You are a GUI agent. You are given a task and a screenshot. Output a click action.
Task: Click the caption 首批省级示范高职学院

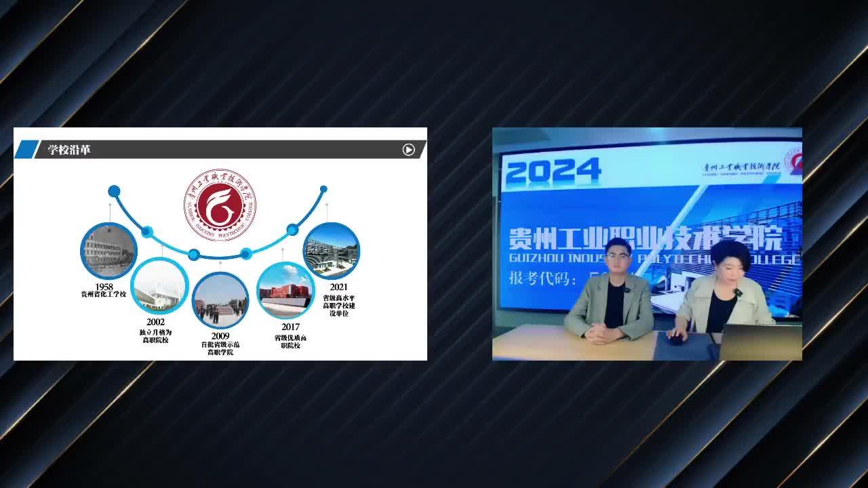tap(220, 348)
